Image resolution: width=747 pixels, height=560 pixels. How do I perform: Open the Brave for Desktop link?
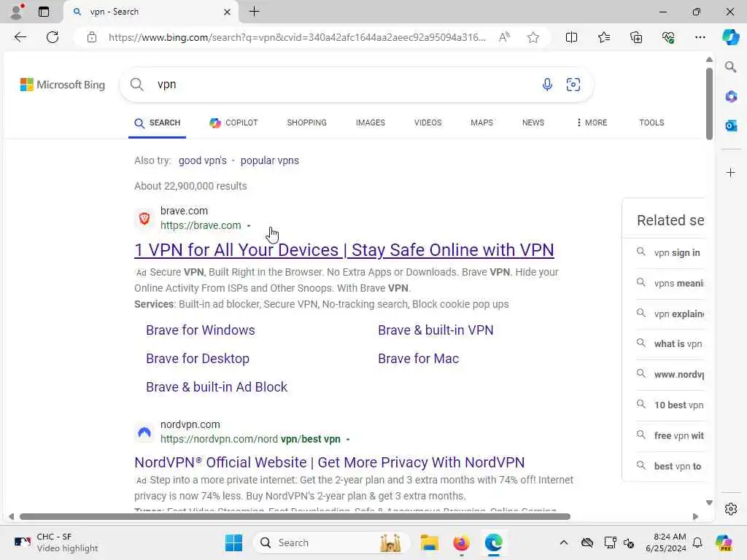(x=197, y=359)
